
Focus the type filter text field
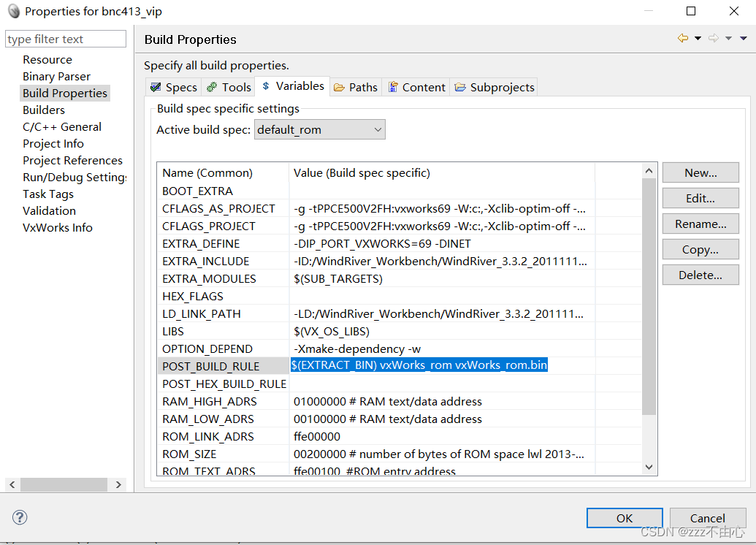click(66, 39)
